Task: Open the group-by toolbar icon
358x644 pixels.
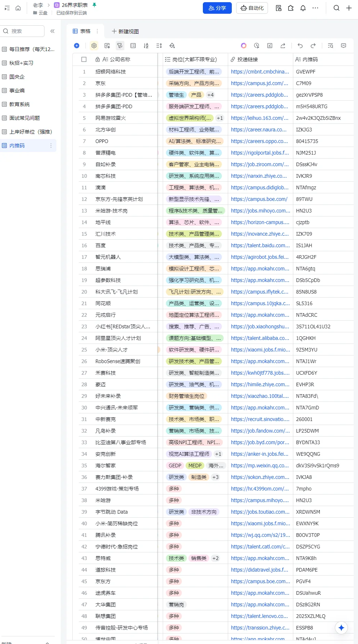Action: [x=133, y=46]
